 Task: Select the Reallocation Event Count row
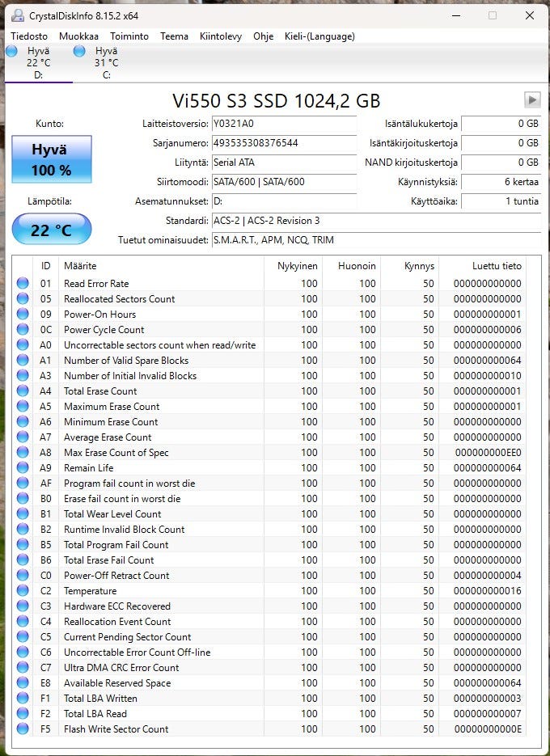tap(269, 622)
